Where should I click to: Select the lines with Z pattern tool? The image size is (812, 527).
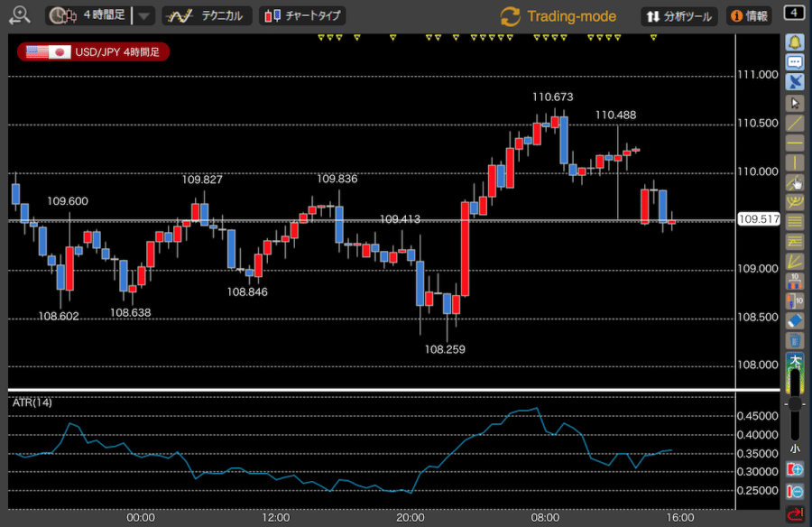[x=795, y=242]
